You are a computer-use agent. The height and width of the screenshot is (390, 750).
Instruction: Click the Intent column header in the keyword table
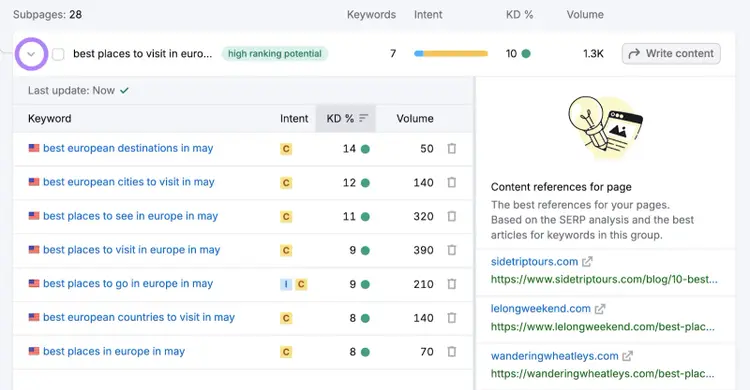pyautogui.click(x=294, y=118)
